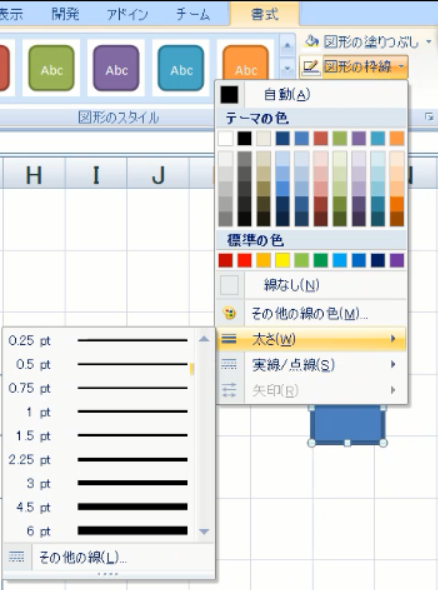The width and height of the screenshot is (438, 590).
Task: Choose the orange Abc shape style
Action: coord(246,64)
